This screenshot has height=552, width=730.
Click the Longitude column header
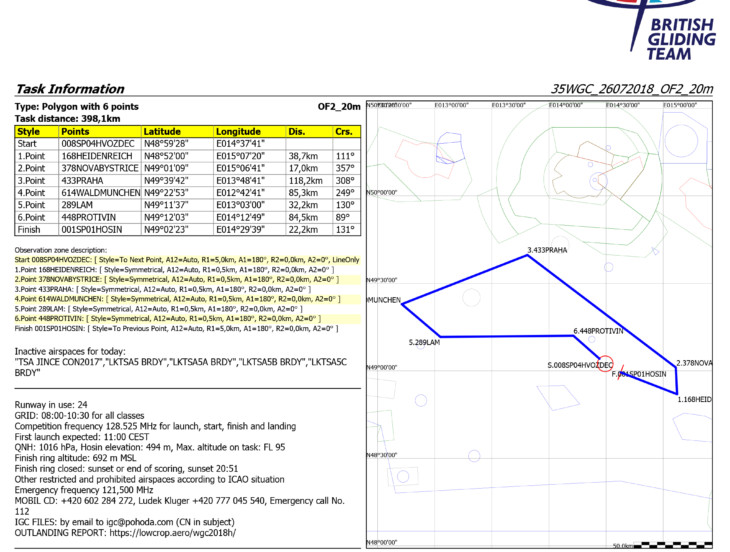click(x=238, y=131)
